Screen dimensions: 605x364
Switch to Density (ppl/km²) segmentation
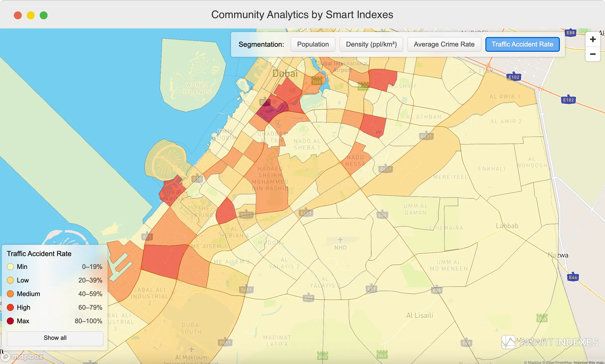coord(371,44)
